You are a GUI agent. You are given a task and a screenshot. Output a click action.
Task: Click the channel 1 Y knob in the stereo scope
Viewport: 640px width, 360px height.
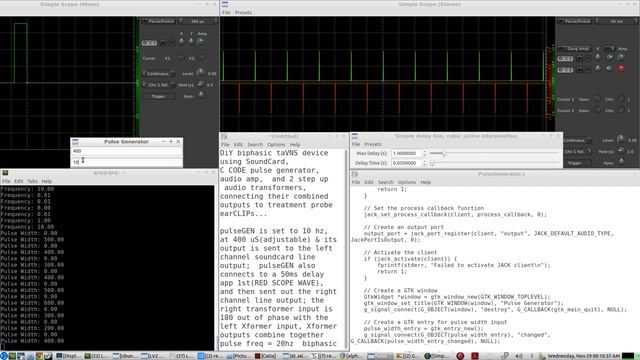coord(609,57)
